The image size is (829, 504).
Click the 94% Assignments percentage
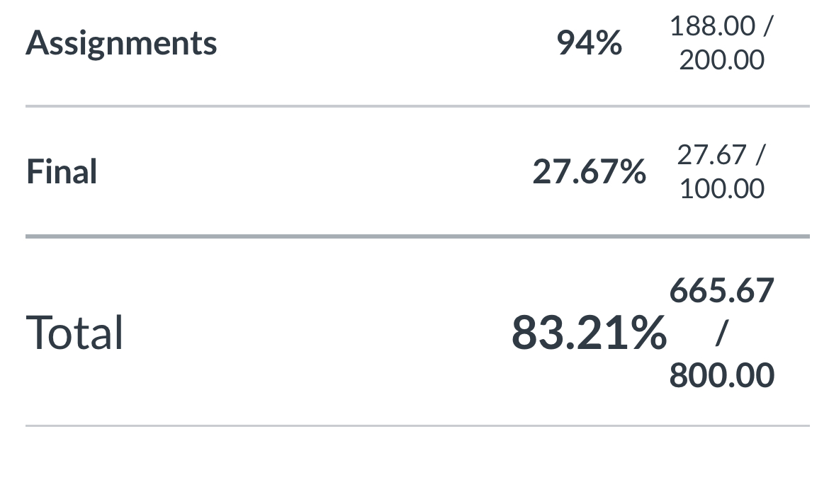pos(589,42)
